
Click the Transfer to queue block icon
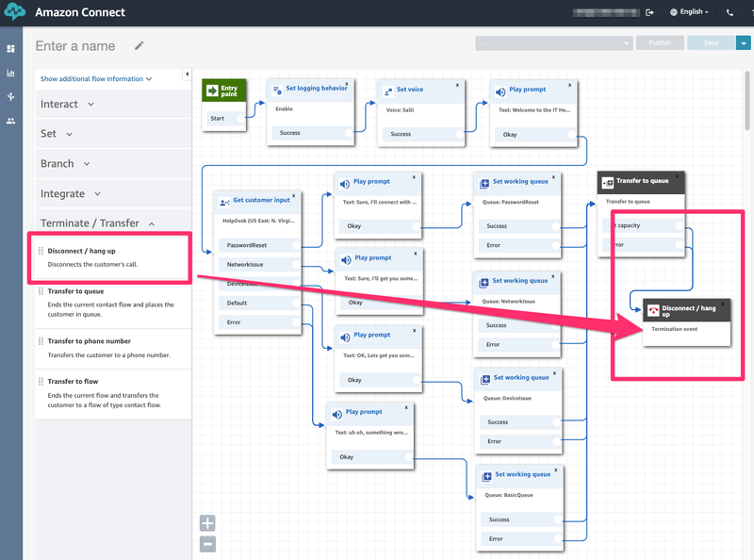tap(608, 183)
